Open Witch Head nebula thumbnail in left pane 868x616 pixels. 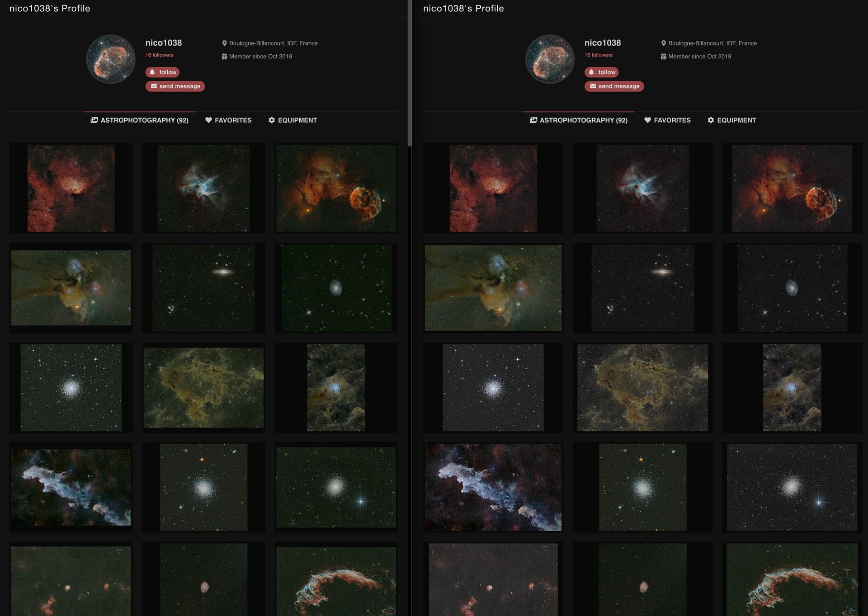[71, 487]
